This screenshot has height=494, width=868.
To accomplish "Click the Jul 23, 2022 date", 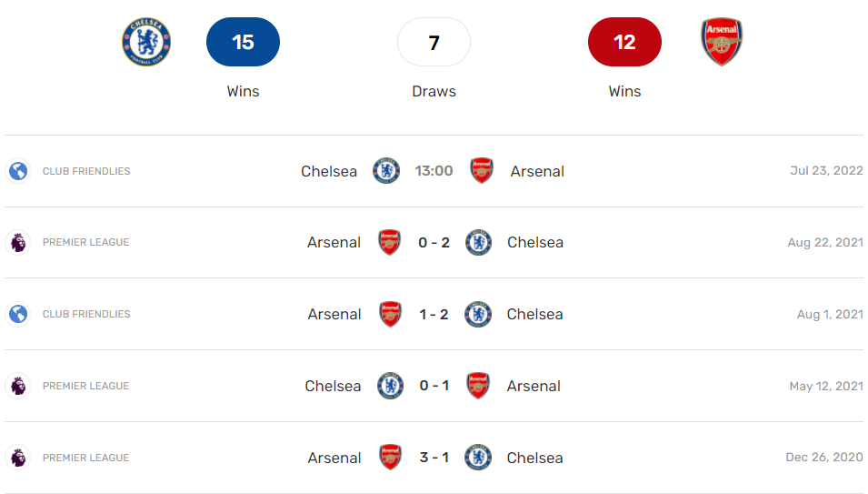I will pyautogui.click(x=826, y=171).
